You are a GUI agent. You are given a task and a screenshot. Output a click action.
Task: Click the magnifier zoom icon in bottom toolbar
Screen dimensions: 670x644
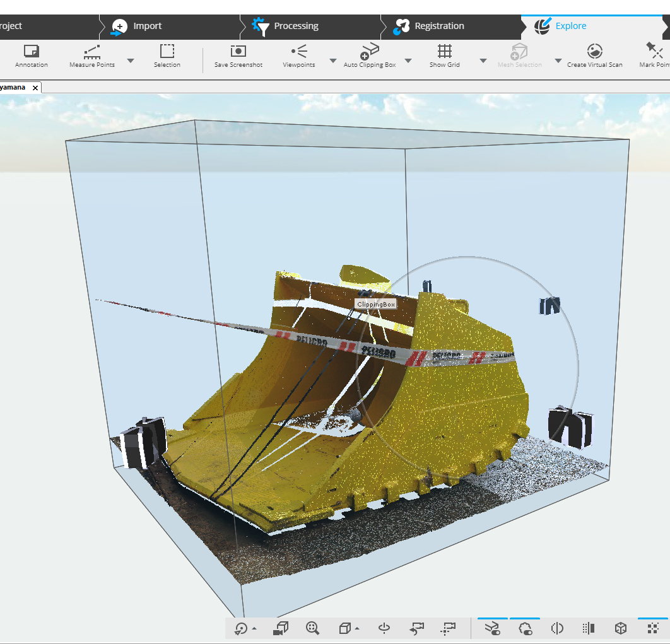coord(312,628)
